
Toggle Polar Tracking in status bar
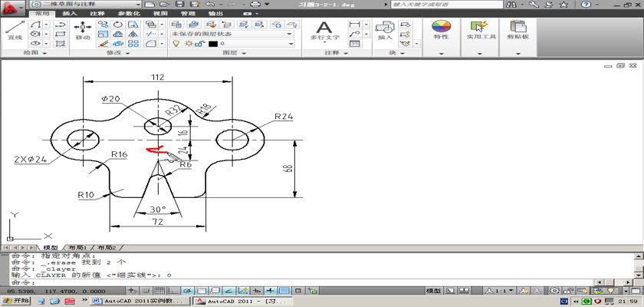tap(188, 291)
